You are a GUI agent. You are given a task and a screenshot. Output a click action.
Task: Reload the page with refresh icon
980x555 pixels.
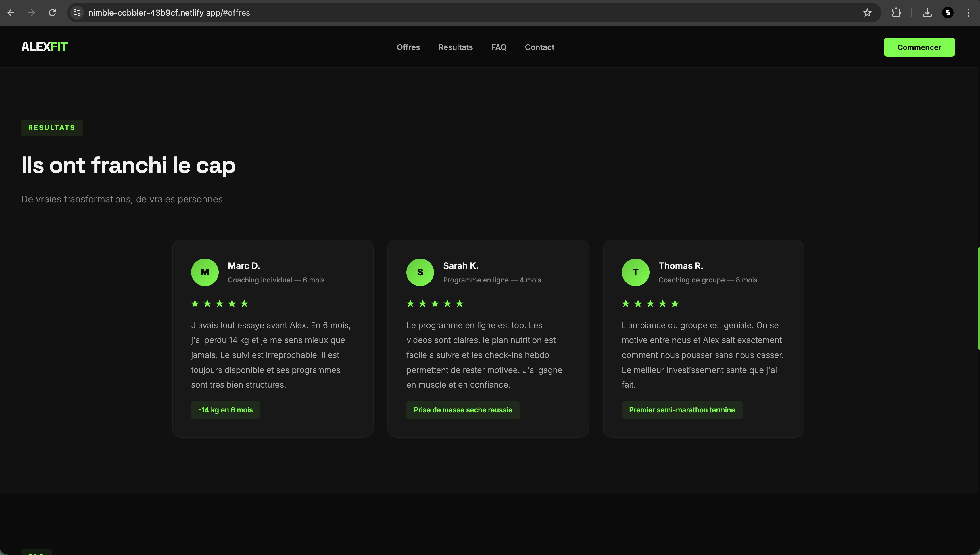[x=52, y=13]
